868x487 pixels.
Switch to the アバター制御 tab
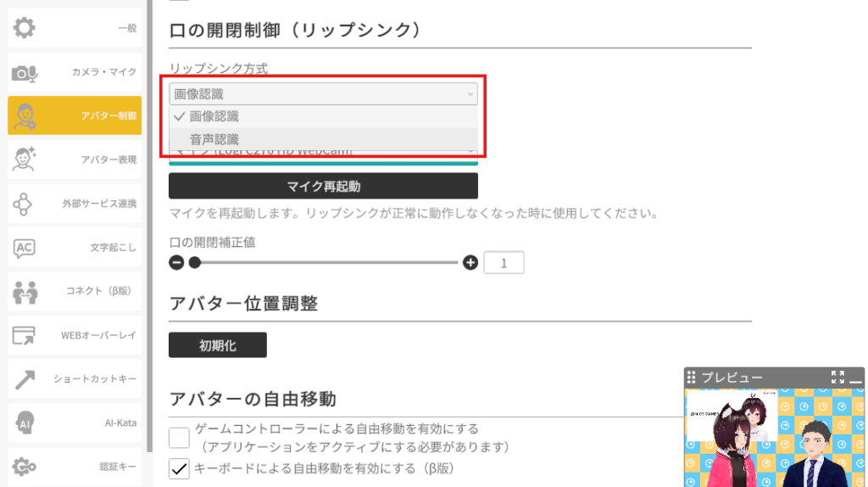[x=75, y=116]
